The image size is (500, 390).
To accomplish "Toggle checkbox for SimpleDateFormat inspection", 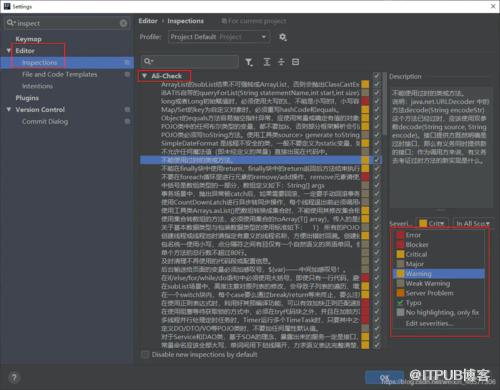I will (377, 143).
